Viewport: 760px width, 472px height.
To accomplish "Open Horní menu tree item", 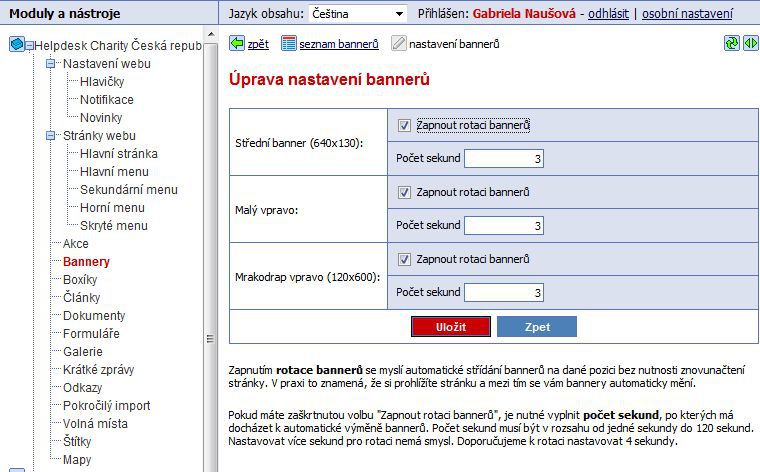I will point(112,207).
